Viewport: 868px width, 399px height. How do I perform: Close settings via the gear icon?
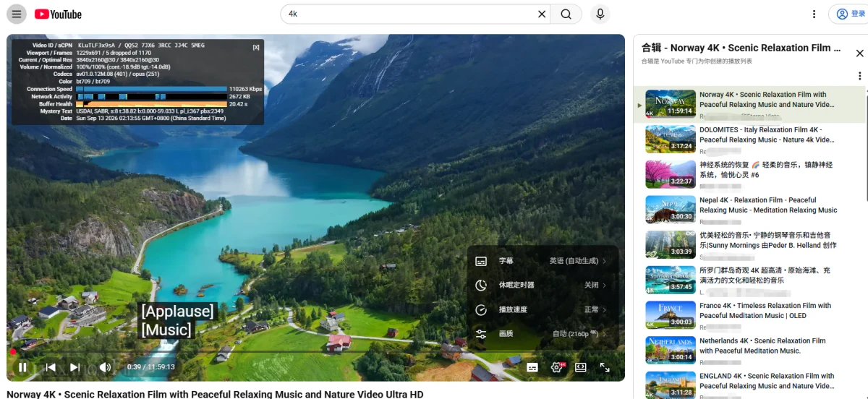[x=557, y=367]
